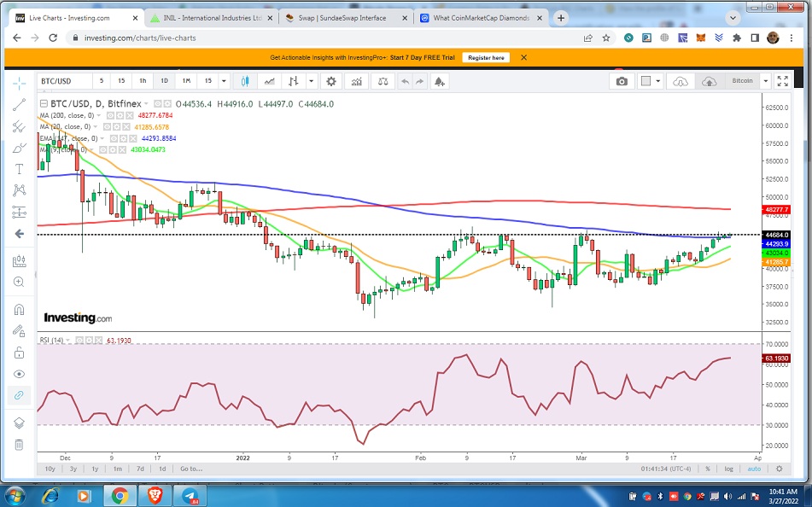The height and width of the screenshot is (507, 812).
Task: Select the zoom-in magnifier tool
Action: point(19,282)
